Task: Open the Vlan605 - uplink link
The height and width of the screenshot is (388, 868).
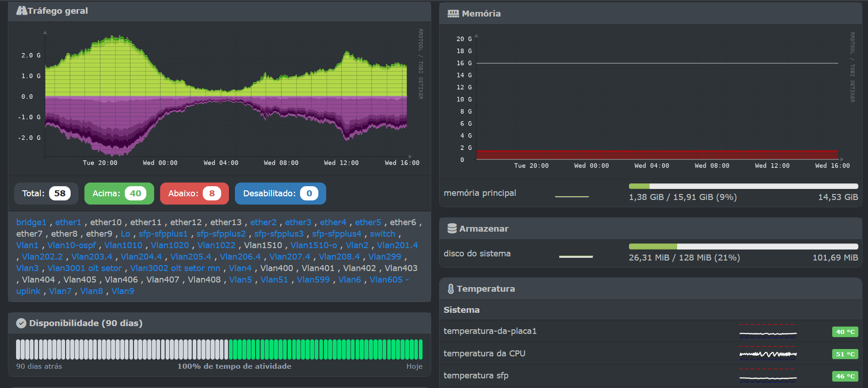Action: [x=389, y=280]
